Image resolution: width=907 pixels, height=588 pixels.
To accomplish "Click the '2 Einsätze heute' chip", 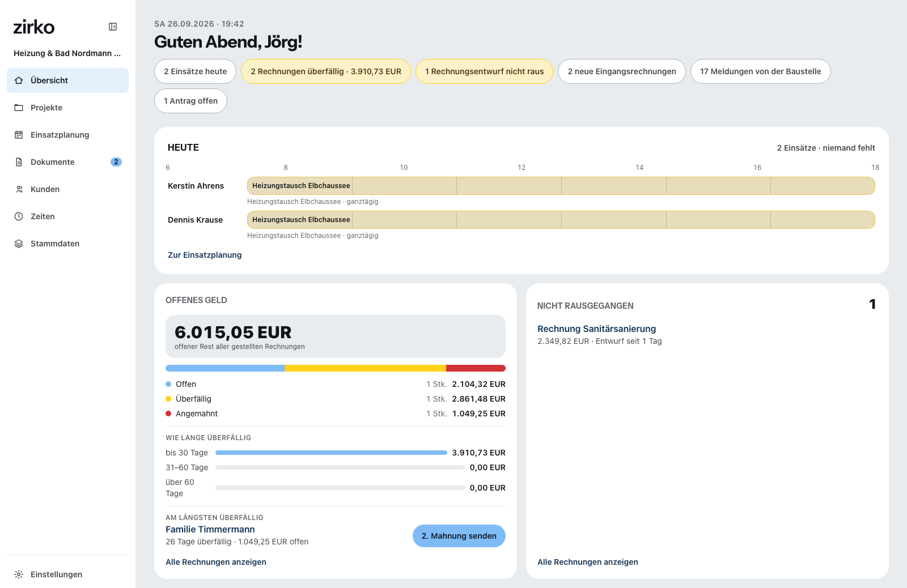I will [195, 71].
